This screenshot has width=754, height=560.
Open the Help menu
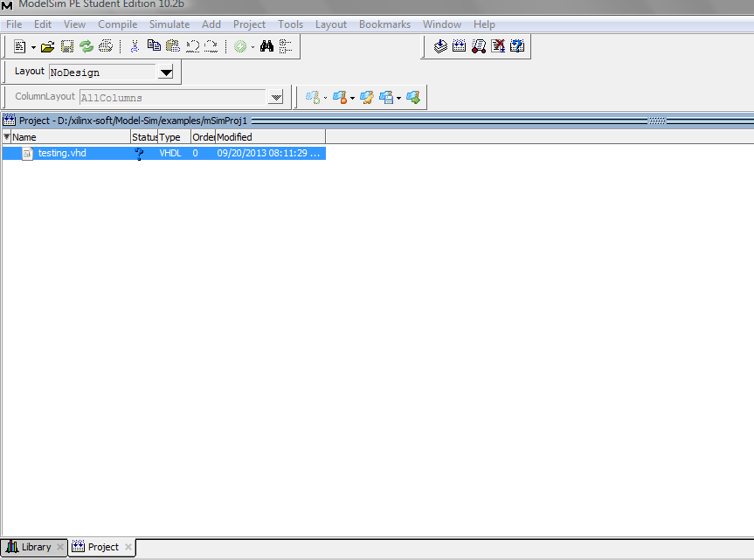(484, 24)
